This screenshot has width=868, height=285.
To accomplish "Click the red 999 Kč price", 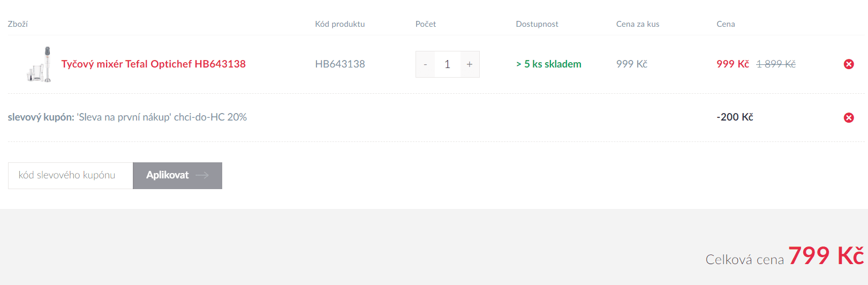I will 733,64.
